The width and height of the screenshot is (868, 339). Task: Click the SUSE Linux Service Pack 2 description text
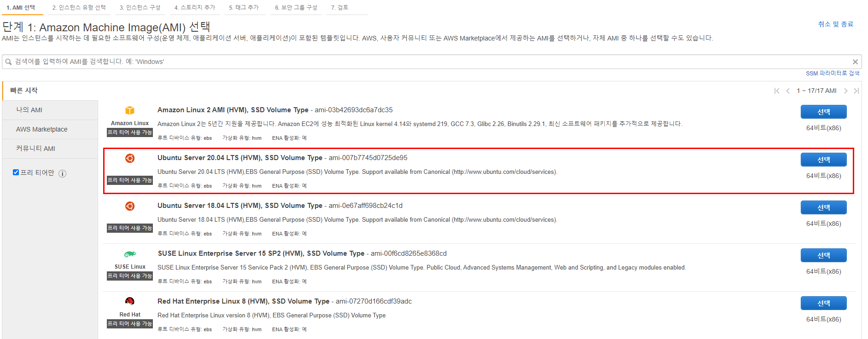[x=422, y=268]
